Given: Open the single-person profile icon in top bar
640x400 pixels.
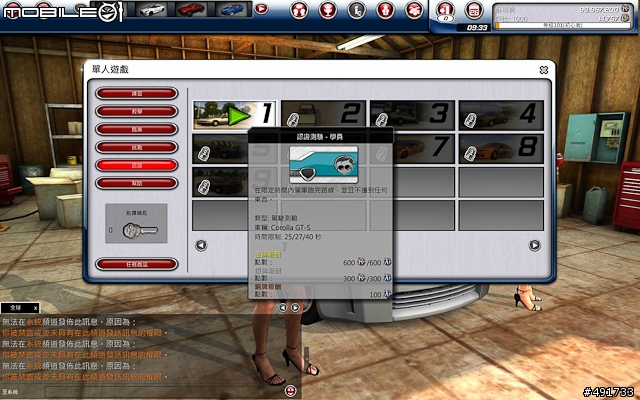Looking at the screenshot, I should point(385,10).
